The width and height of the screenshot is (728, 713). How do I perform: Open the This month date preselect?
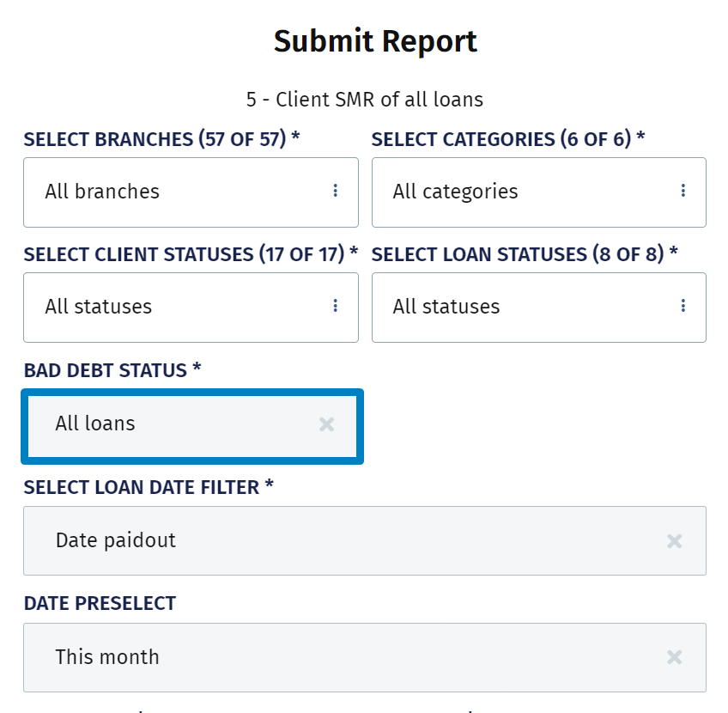coord(343,657)
